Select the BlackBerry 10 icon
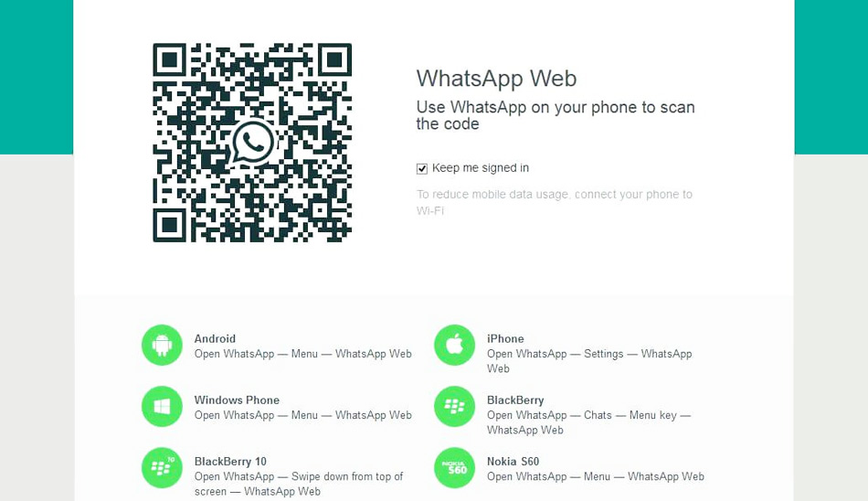The height and width of the screenshot is (501, 868). [x=162, y=468]
